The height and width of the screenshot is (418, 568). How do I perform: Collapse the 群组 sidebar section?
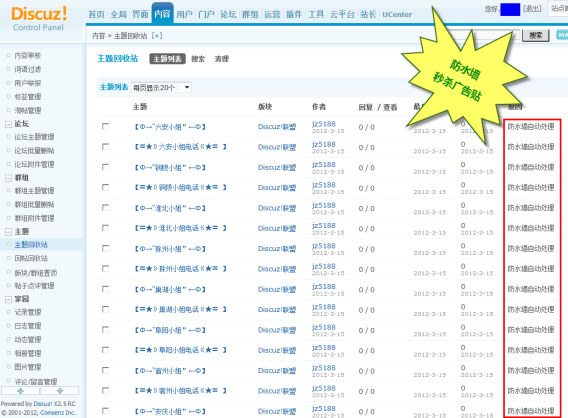tap(8, 178)
